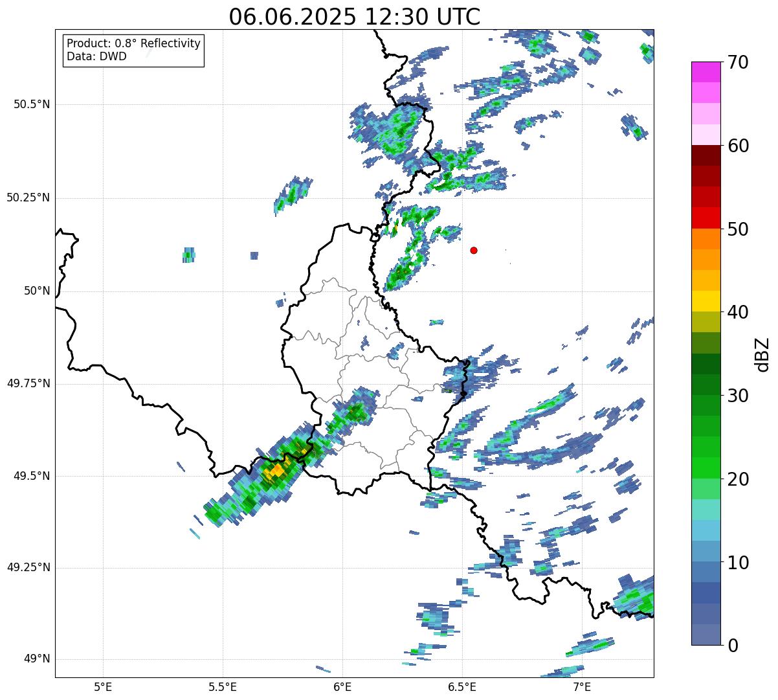
Task: Click the 49°N latitude label
Action: (x=37, y=659)
